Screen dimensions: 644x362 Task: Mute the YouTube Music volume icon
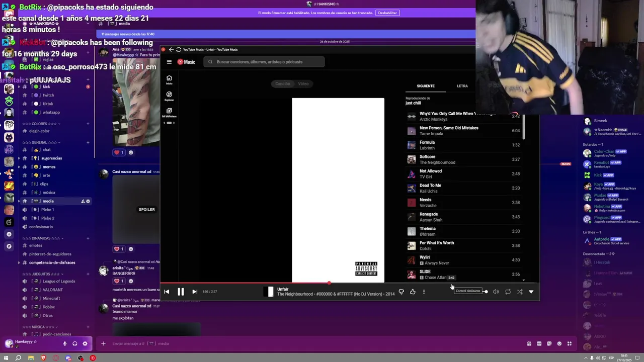tap(496, 292)
